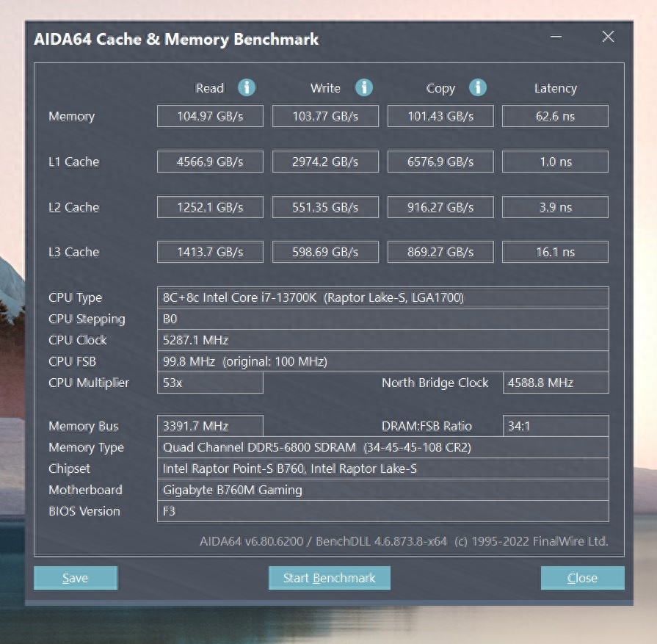
Task: Click L1 Cache Write value 2974.2 GB/s
Action: pyautogui.click(x=325, y=162)
